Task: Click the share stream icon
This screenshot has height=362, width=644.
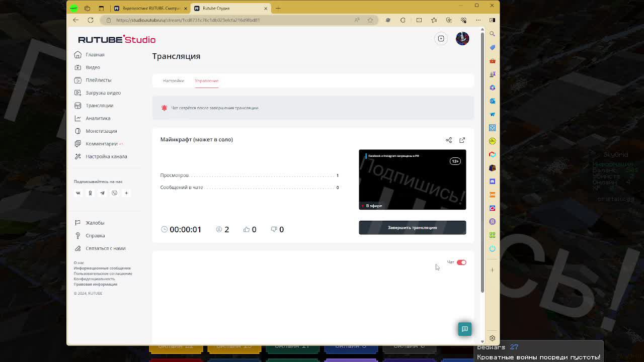Action: [449, 140]
